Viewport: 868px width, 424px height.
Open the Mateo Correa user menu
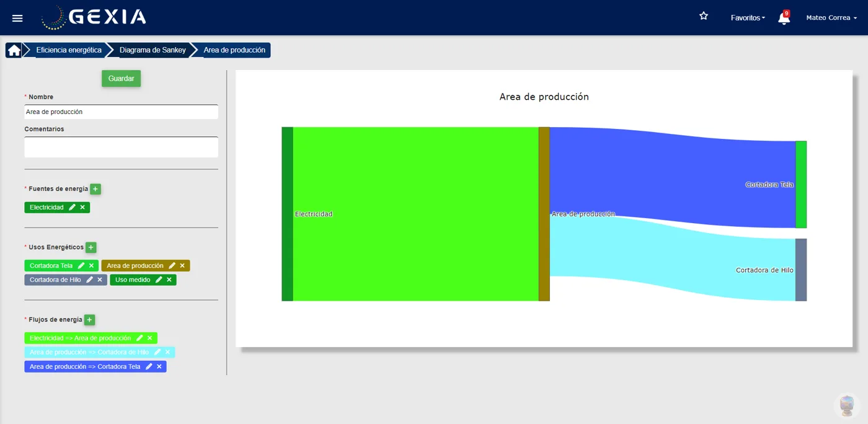click(x=831, y=18)
